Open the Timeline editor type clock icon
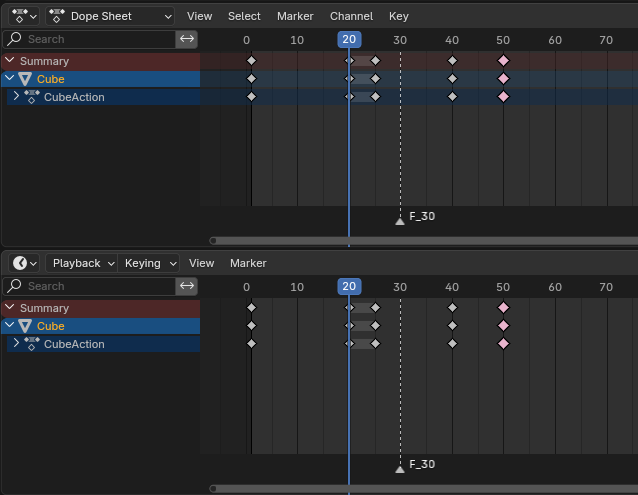 [x=23, y=263]
